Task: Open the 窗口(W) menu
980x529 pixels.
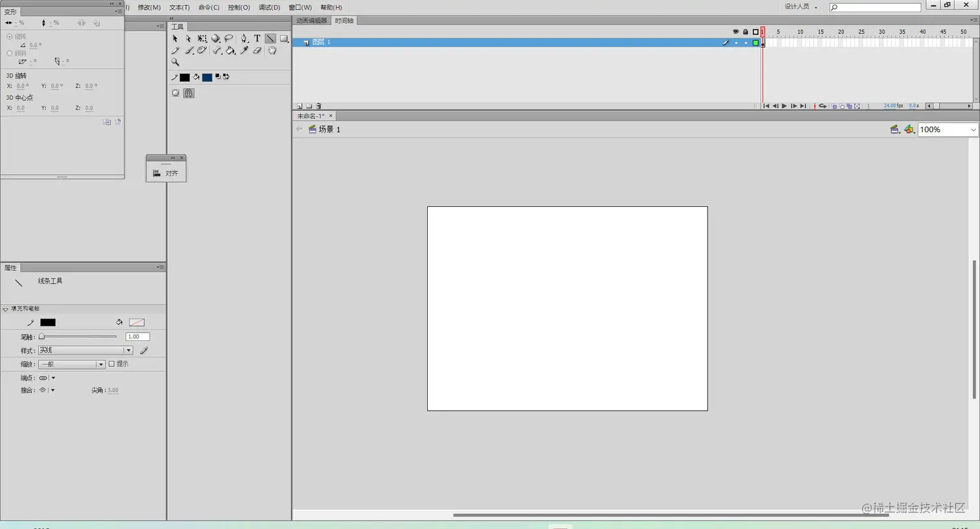Action: pyautogui.click(x=300, y=7)
